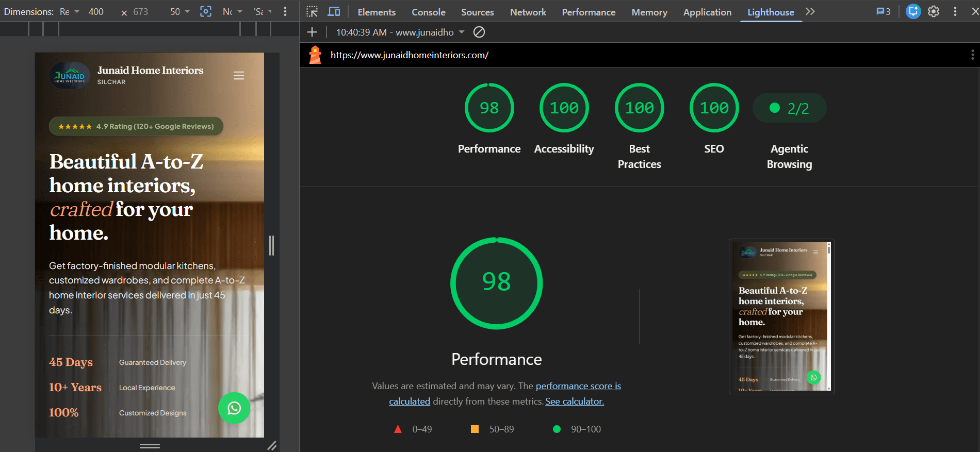
Task: Open the 3 issues message counter
Action: (884, 11)
